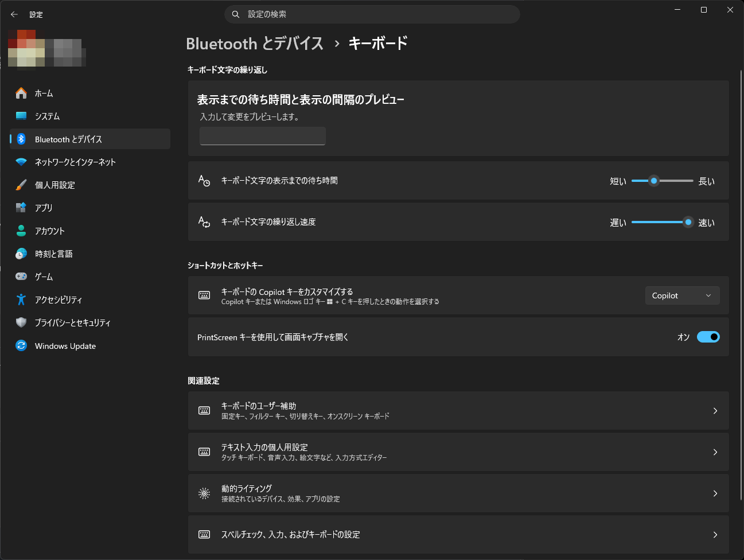Click the character repeat rate slider thumb
Screen dimensions: 744x560
(688, 222)
